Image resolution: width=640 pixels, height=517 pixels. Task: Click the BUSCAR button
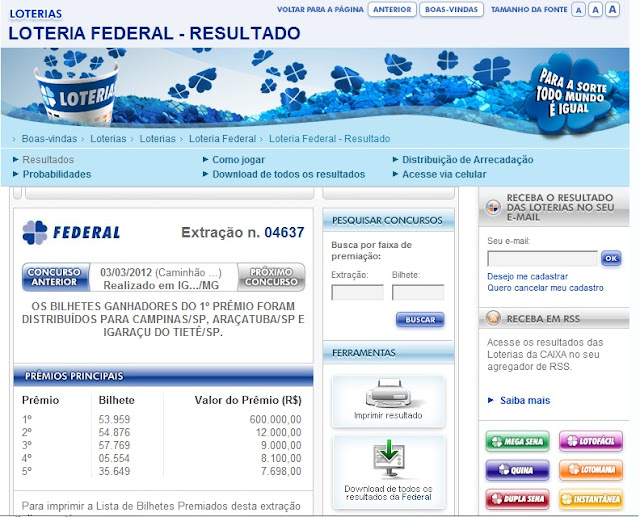click(x=420, y=320)
